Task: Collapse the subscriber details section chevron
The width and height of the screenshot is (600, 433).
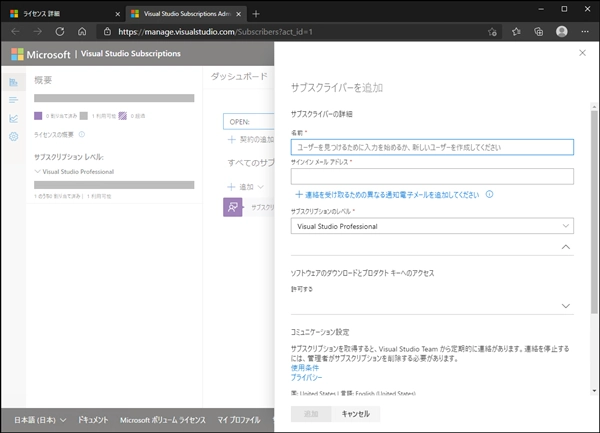Action: [566, 247]
